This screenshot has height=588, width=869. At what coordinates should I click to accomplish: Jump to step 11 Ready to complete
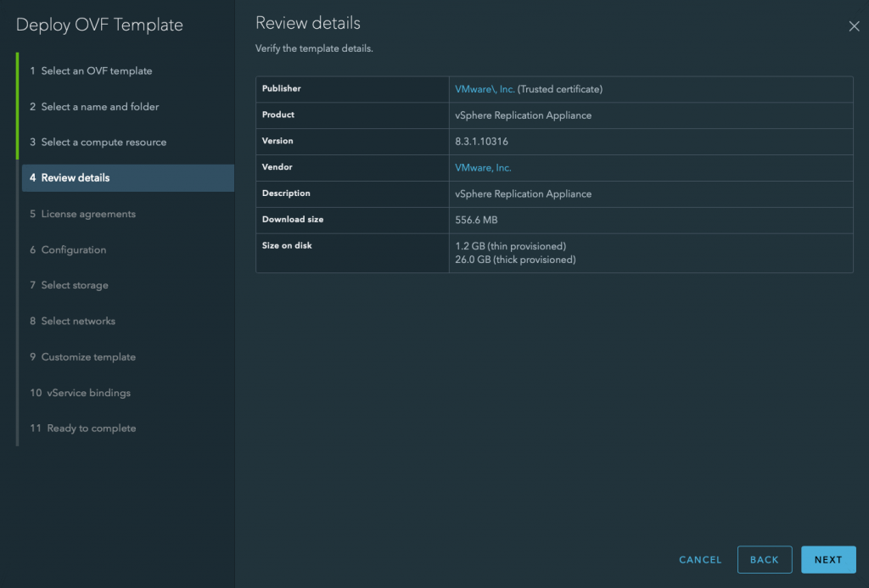pyautogui.click(x=83, y=428)
